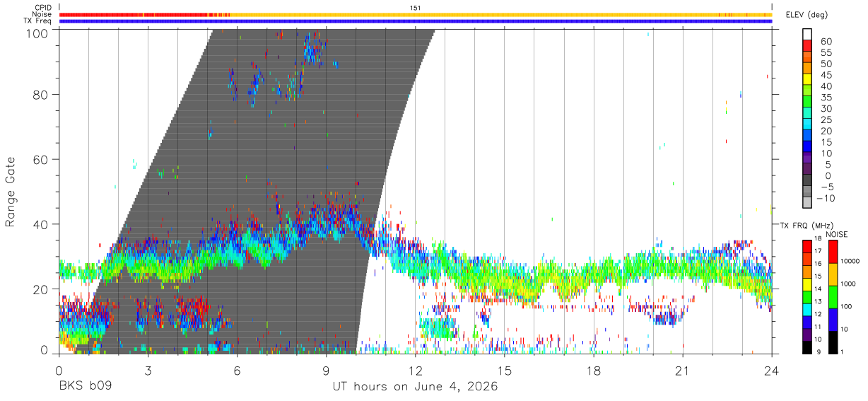Click UT hours axis tick "15"
Image resolution: width=868 pixels, height=401 pixels.
click(x=505, y=371)
